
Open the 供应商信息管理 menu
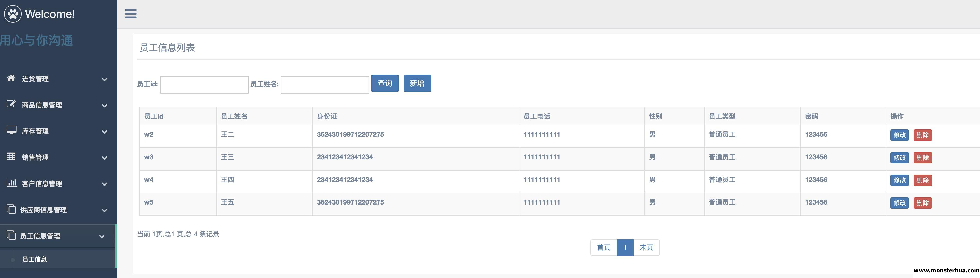tap(59, 210)
